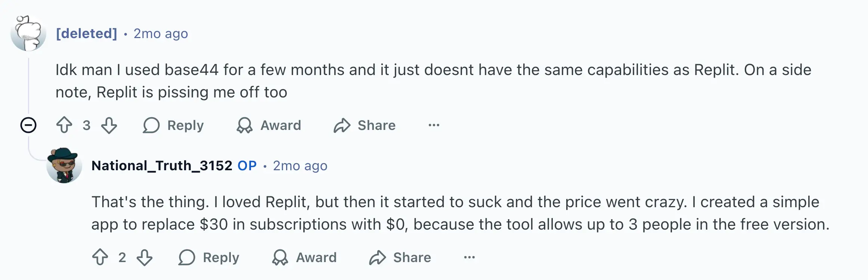
Task: Select the vote count showing 3
Action: tap(87, 125)
